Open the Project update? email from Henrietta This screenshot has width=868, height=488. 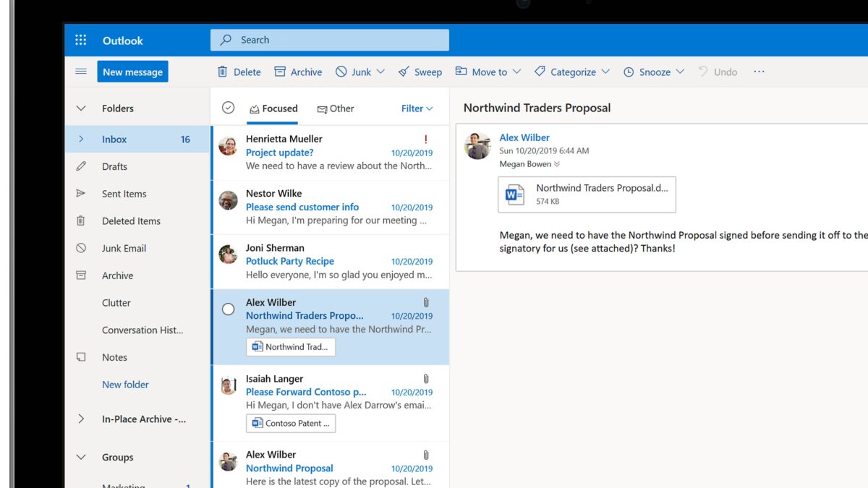tap(331, 153)
